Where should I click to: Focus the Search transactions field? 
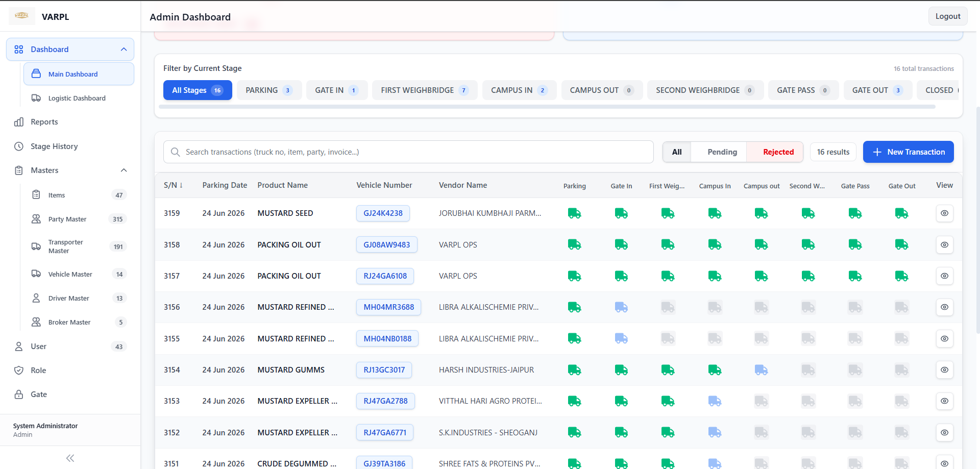408,152
